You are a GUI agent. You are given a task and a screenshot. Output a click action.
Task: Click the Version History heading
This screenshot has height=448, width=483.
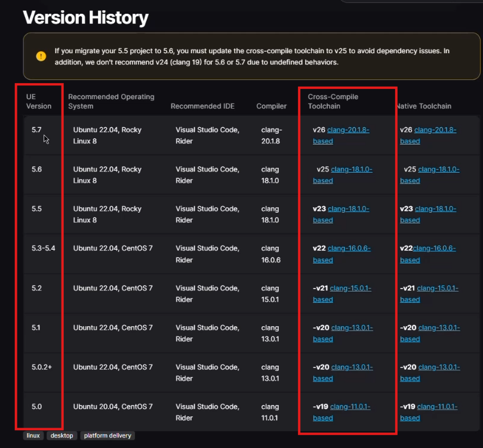(85, 17)
